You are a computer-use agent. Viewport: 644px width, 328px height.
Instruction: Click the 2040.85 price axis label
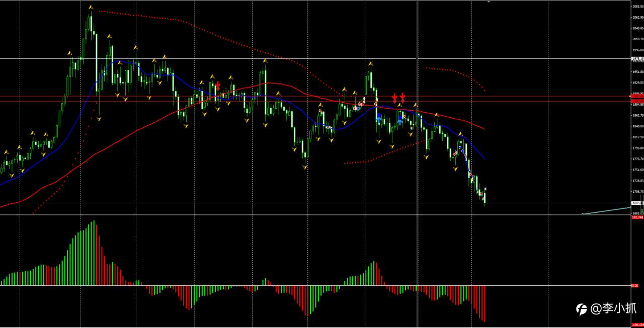pos(638,28)
